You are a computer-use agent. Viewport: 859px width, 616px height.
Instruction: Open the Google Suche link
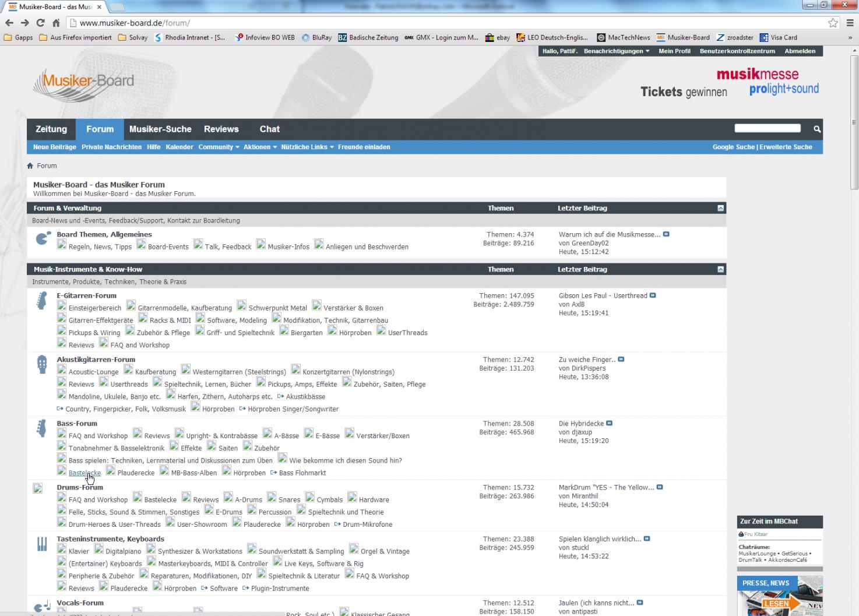point(734,147)
